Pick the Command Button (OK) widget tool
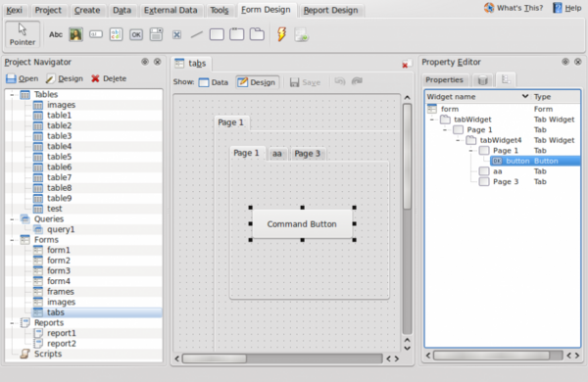 tap(136, 35)
